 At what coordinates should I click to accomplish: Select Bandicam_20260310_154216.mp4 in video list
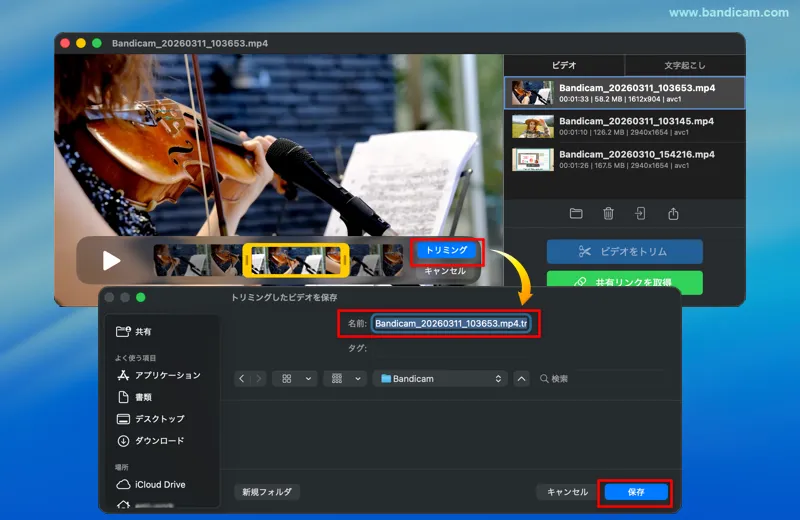pos(624,159)
